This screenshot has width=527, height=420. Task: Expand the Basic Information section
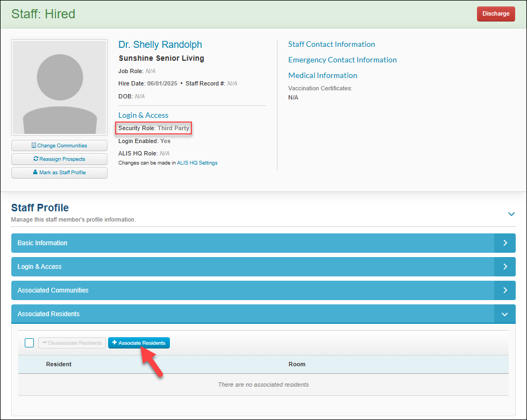point(505,243)
